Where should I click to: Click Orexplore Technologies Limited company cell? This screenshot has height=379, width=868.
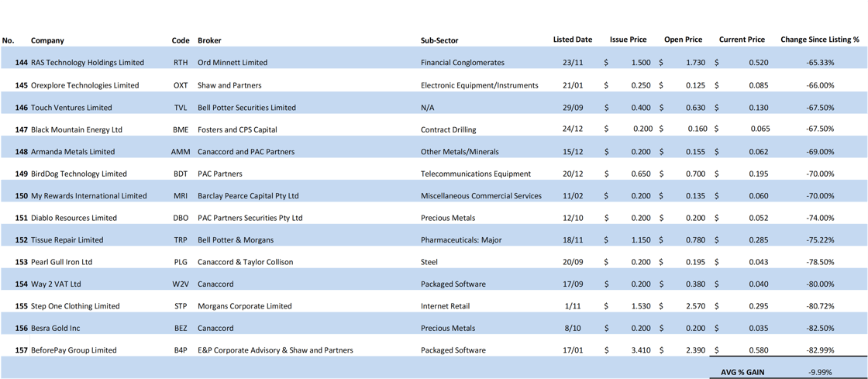[x=84, y=85]
